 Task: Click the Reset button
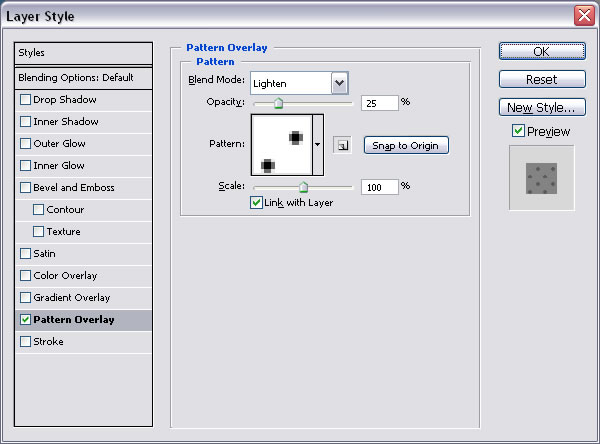[x=542, y=79]
